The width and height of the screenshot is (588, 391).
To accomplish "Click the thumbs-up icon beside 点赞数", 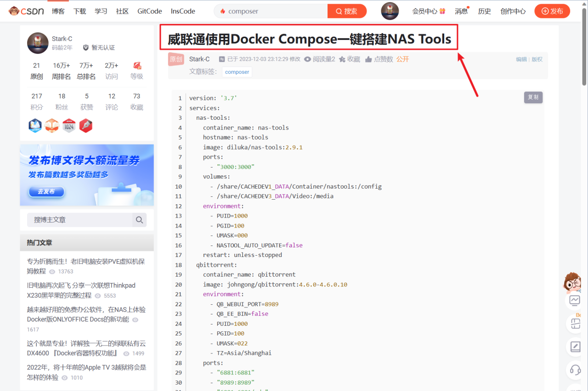I will [x=369, y=59].
